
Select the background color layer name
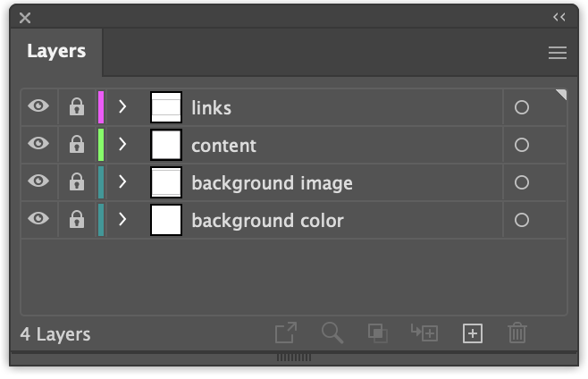[267, 220]
